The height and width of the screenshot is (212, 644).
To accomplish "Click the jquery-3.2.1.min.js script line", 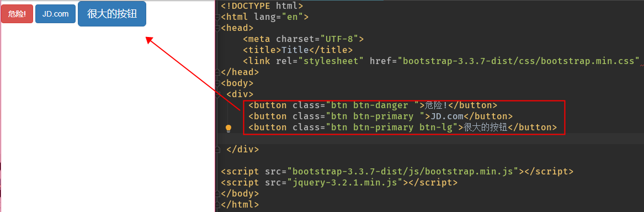I will [339, 182].
